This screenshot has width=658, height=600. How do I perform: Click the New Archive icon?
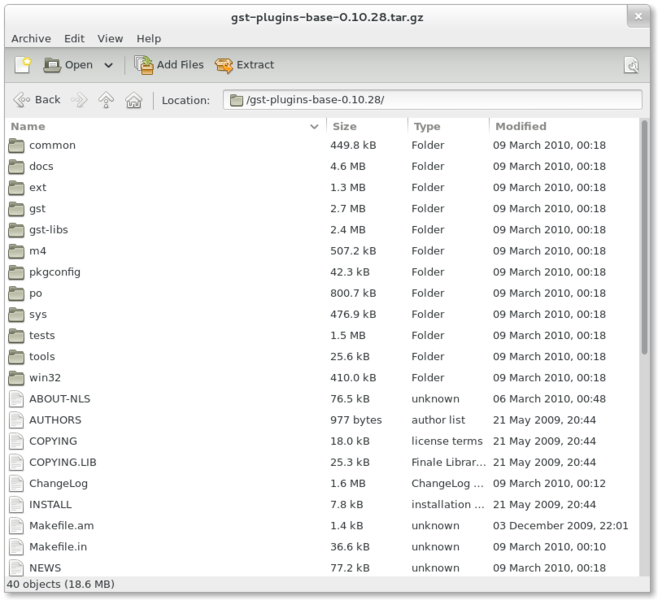coord(23,65)
